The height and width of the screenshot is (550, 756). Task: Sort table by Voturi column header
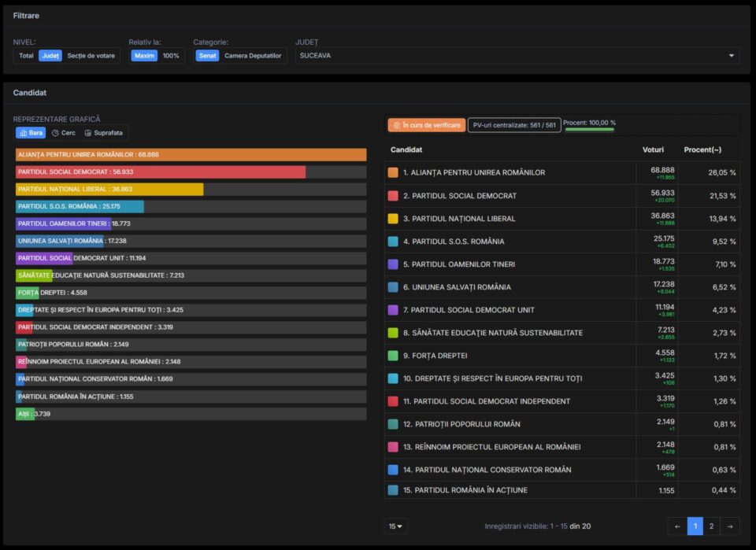[x=653, y=149]
